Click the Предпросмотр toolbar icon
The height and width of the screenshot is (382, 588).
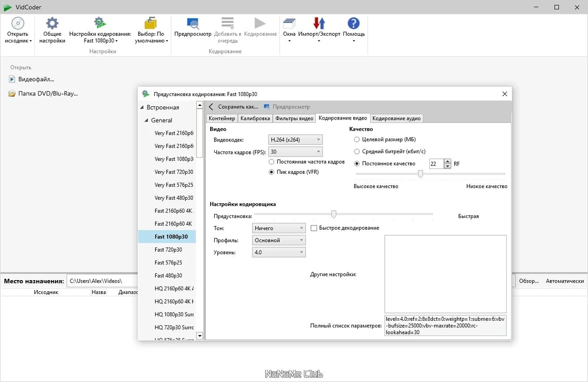[193, 23]
